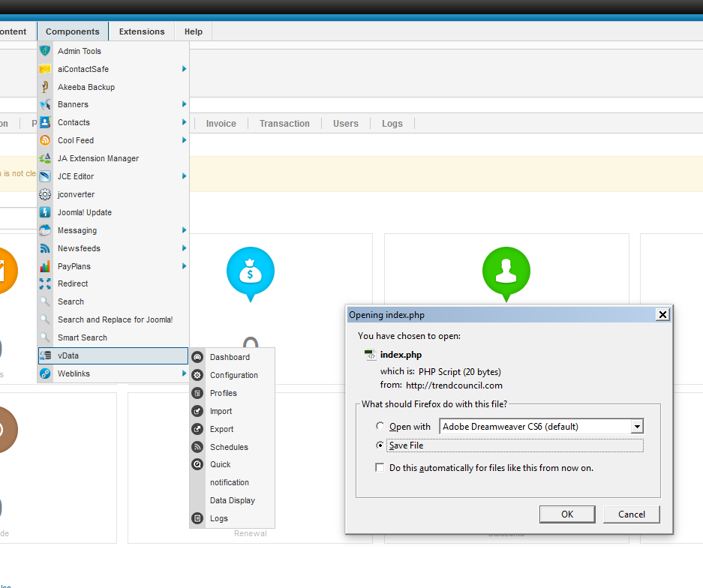Click the Akeeba Backup icon
Screen dimensions: 703x588
(45, 86)
